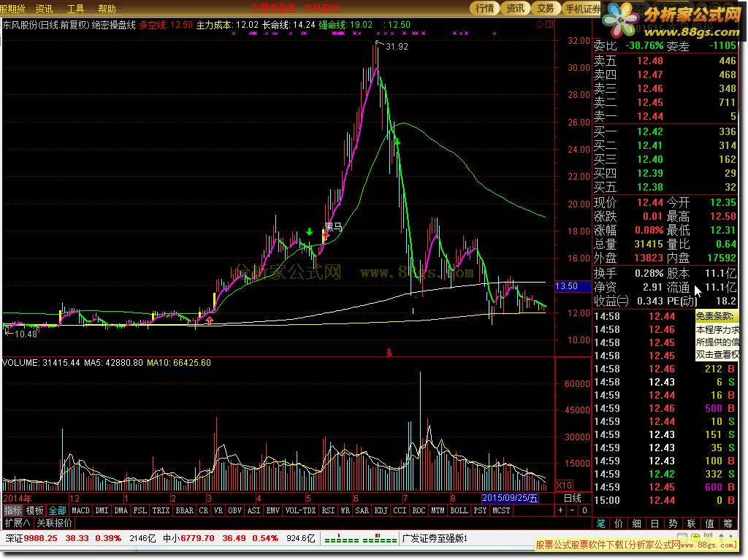Open the 帮助 menu
The image size is (748, 560).
coord(107,9)
